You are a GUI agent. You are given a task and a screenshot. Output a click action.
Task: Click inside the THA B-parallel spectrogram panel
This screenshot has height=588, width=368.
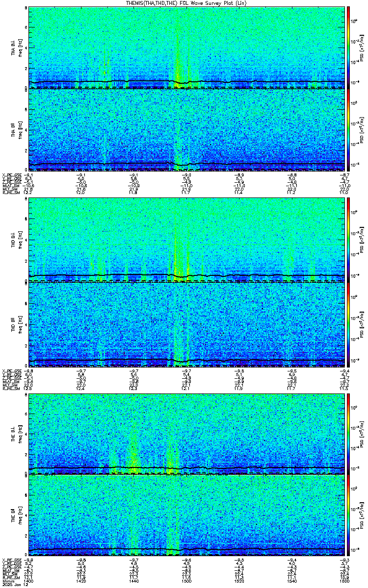click(x=187, y=130)
